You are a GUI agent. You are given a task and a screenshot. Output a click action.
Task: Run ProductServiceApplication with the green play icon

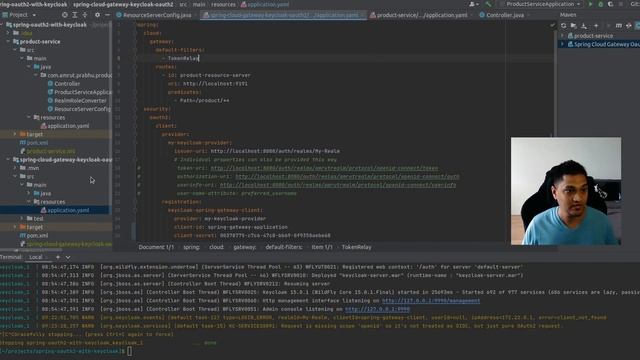coord(590,4)
